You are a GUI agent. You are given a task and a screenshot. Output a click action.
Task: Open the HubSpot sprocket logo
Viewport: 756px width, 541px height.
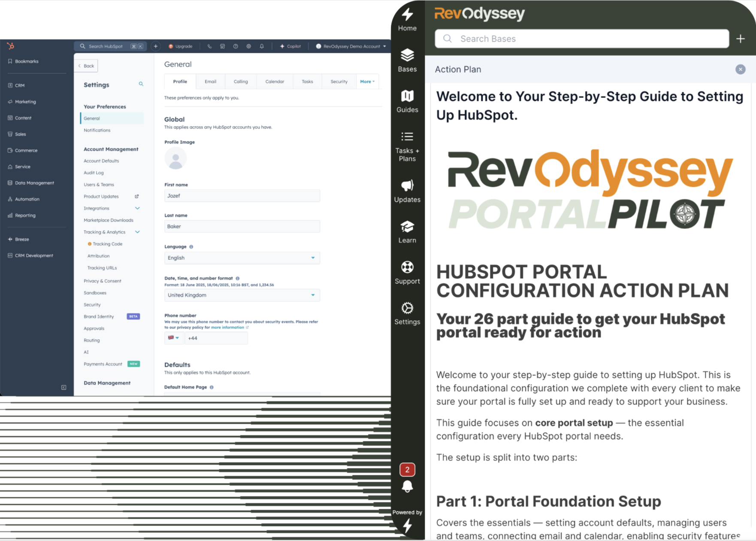click(10, 46)
